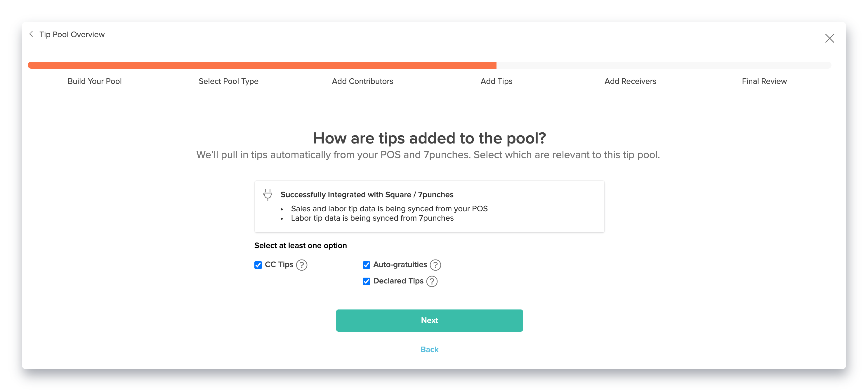Uncheck the CC Tips checkbox

(x=258, y=265)
